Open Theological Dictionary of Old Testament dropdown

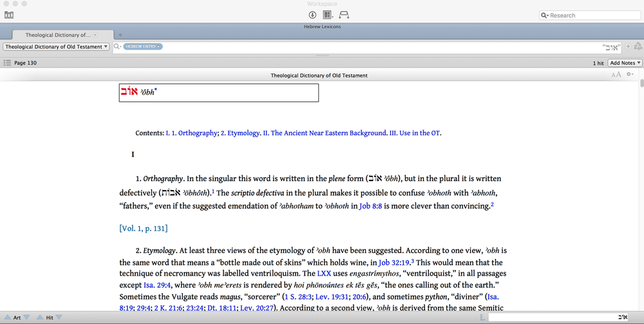tap(56, 46)
